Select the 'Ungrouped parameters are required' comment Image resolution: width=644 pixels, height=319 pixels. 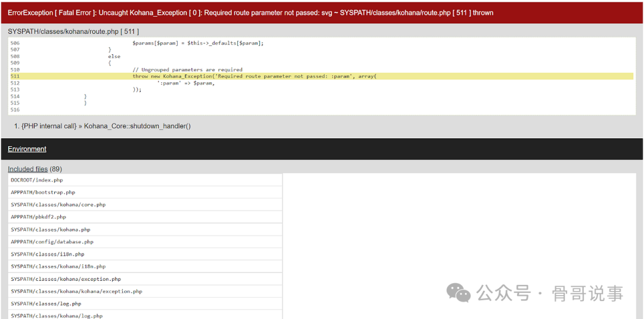point(187,70)
